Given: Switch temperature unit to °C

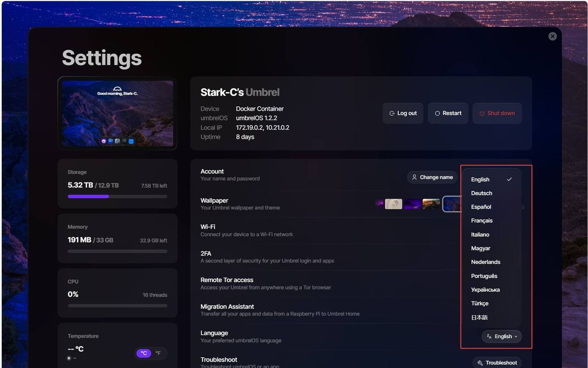Looking at the screenshot, I should tap(144, 353).
